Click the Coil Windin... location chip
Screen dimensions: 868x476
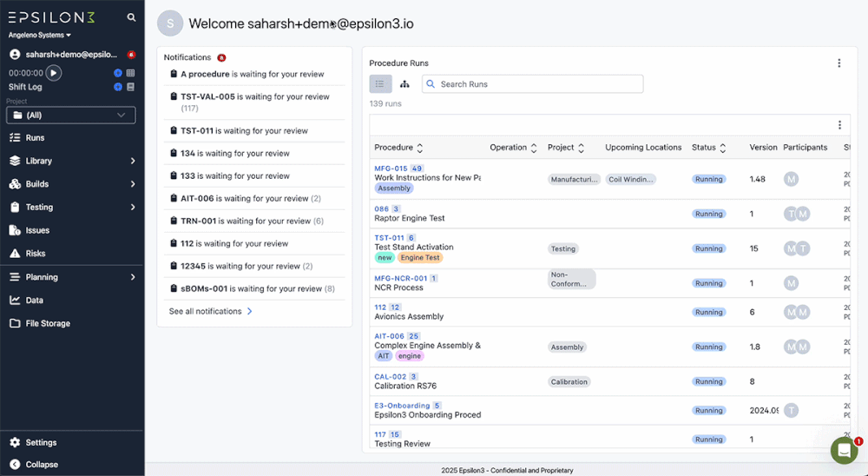click(x=630, y=180)
